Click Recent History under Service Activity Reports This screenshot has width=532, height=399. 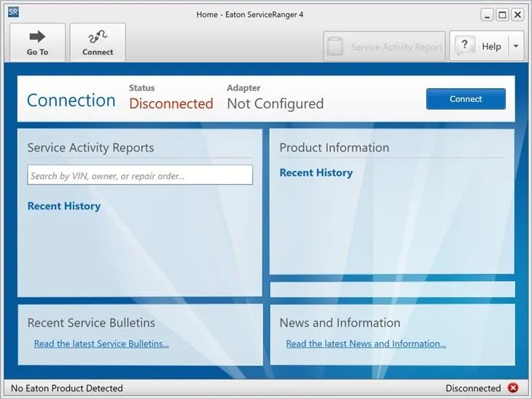(64, 206)
